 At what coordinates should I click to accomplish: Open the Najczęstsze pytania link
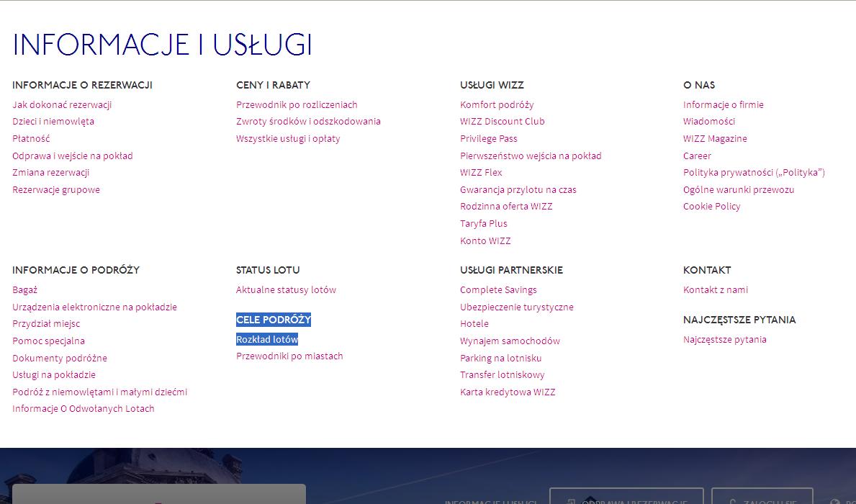click(x=725, y=340)
